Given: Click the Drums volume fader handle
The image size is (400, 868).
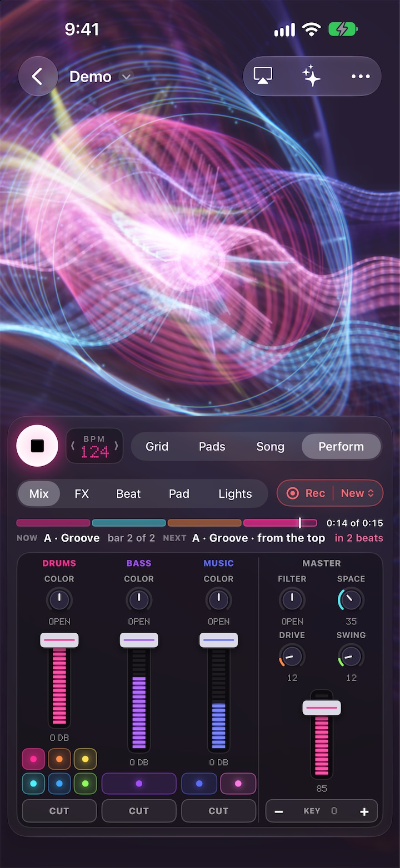Looking at the screenshot, I should [59, 640].
